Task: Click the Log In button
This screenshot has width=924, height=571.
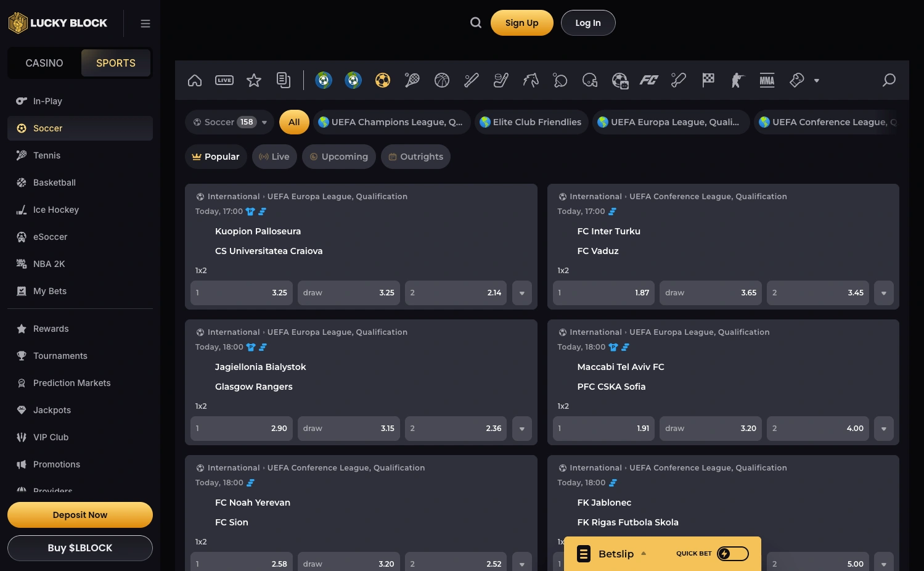Action: (588, 23)
